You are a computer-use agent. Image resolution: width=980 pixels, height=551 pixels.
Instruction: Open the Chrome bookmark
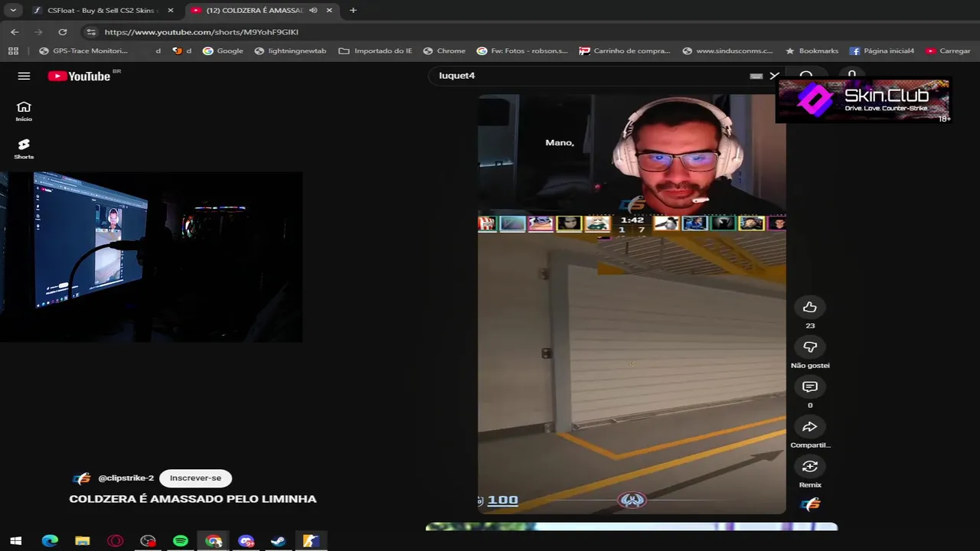pos(444,51)
